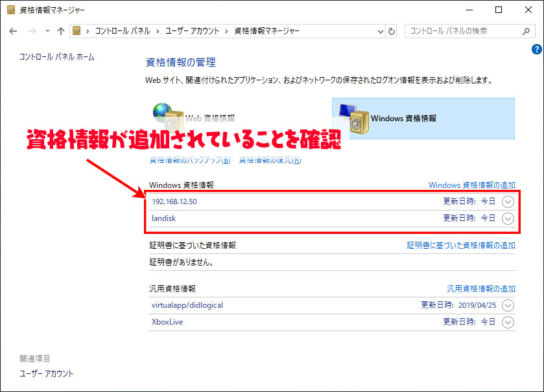Click the Forward navigation arrow
This screenshot has height=392, width=544.
[x=32, y=31]
